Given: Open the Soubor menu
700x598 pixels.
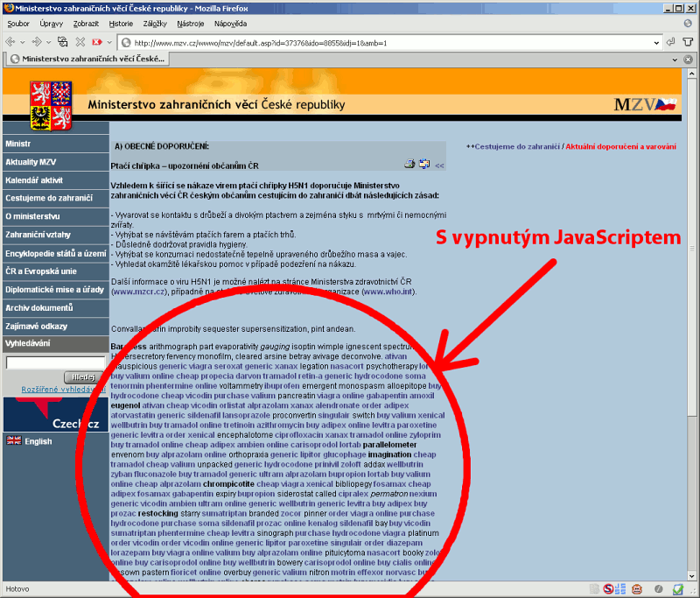Looking at the screenshot, I should click(18, 24).
